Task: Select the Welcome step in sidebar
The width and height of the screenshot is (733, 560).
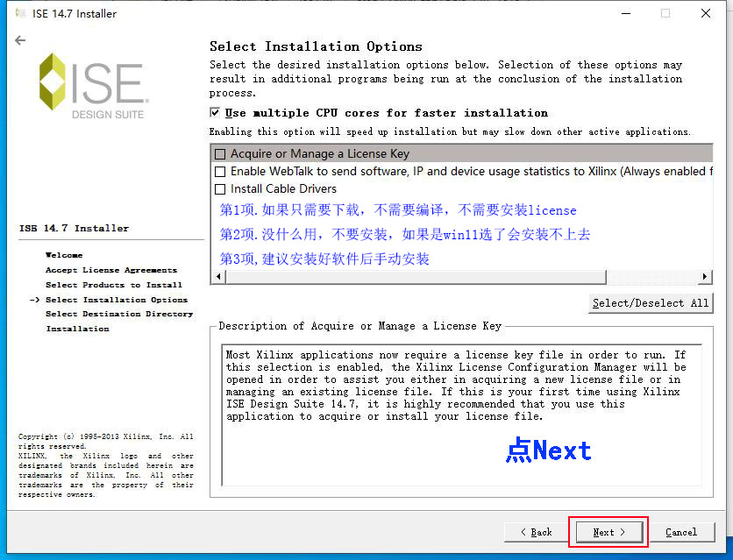Action: click(x=64, y=255)
